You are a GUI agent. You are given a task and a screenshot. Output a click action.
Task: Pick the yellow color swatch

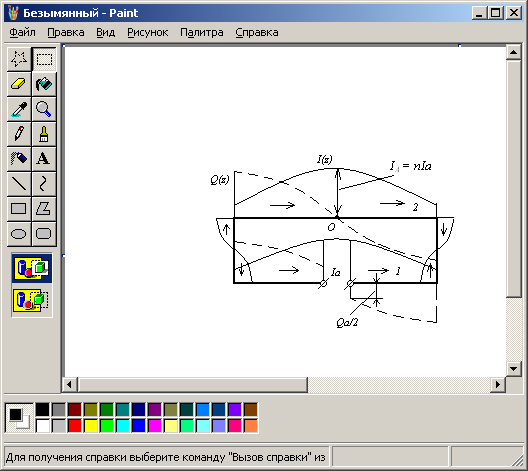point(91,426)
